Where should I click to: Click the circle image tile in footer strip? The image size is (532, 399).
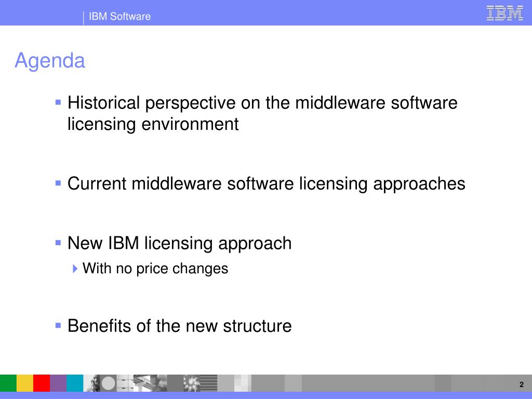[108, 383]
